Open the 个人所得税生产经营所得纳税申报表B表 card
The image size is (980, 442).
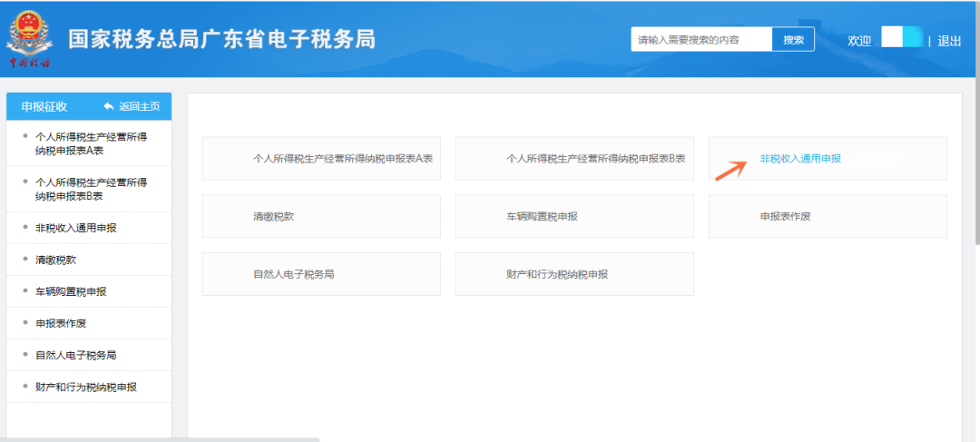tap(574, 159)
